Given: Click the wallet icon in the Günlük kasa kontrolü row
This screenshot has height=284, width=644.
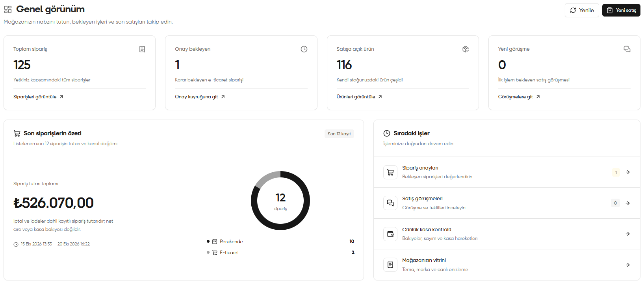Looking at the screenshot, I should click(390, 234).
